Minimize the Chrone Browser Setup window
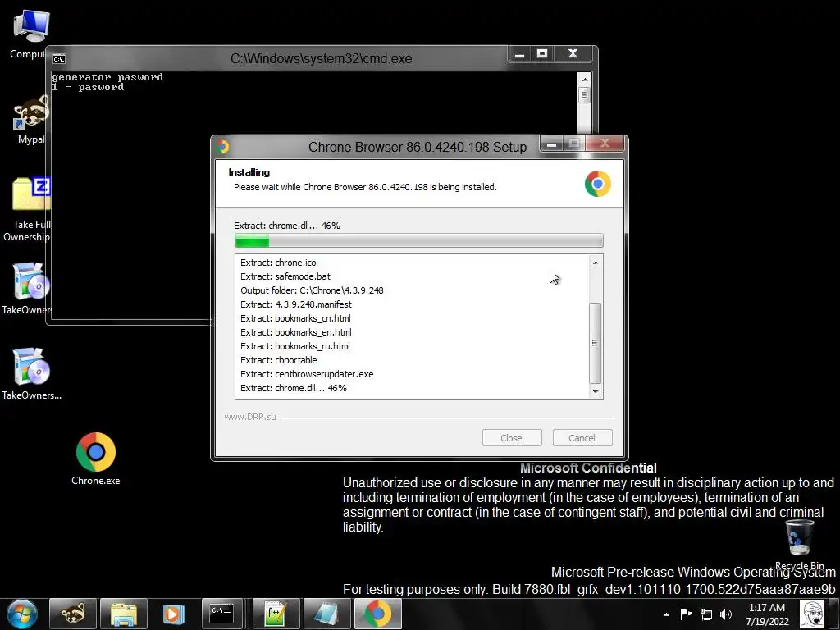Image resolution: width=840 pixels, height=630 pixels. click(552, 144)
